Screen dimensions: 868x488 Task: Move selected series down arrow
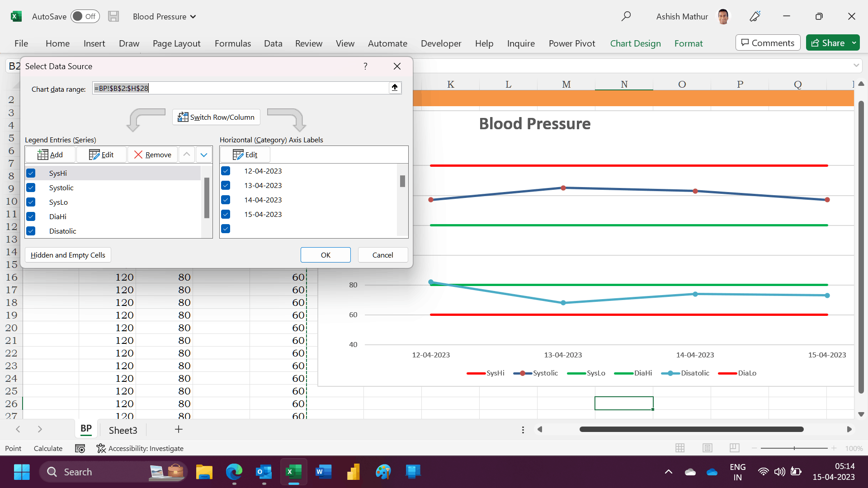pos(204,155)
